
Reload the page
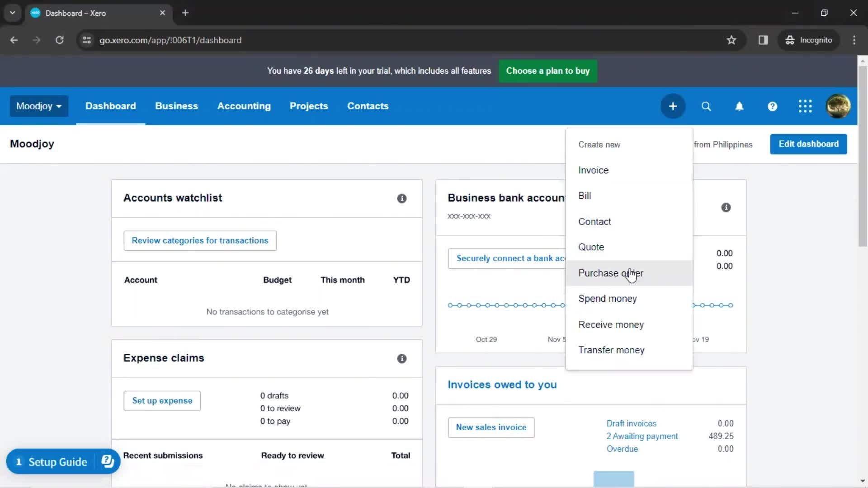point(59,40)
